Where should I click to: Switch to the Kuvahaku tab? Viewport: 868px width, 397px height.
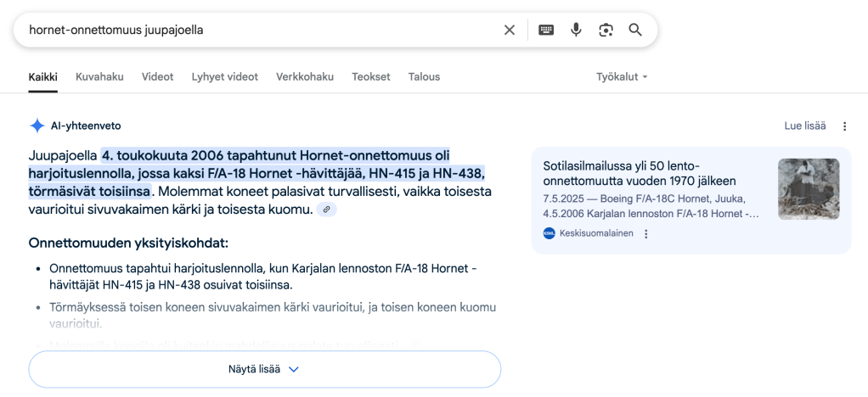[x=99, y=76]
